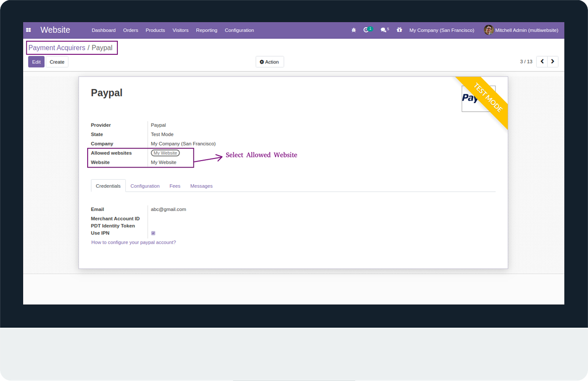Image resolution: width=588 pixels, height=381 pixels.
Task: Open the Products menu
Action: pyautogui.click(x=155, y=30)
